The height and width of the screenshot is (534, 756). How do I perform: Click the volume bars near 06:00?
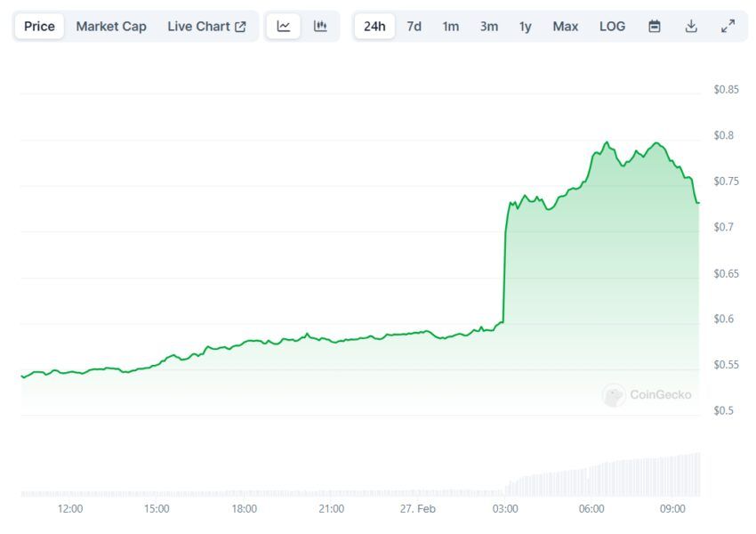[591, 481]
